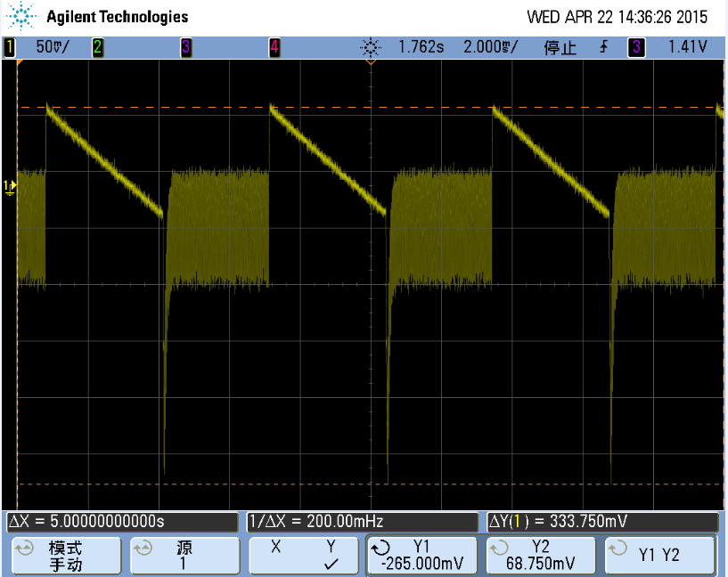Click the rotary knob icon on Y1 Y2 softkey

click(618, 549)
